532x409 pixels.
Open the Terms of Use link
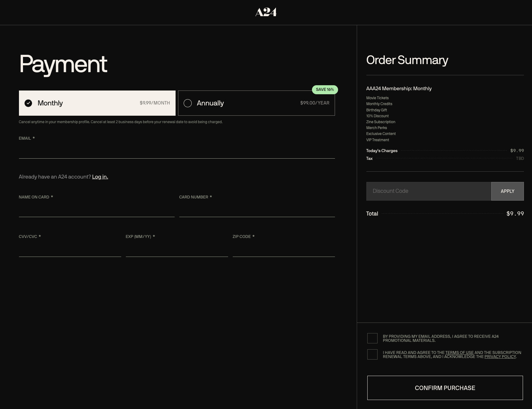459,352
